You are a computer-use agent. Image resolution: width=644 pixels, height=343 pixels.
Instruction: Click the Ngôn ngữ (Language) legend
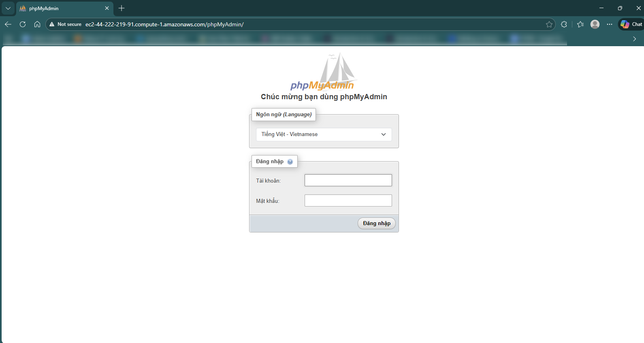coord(284,115)
